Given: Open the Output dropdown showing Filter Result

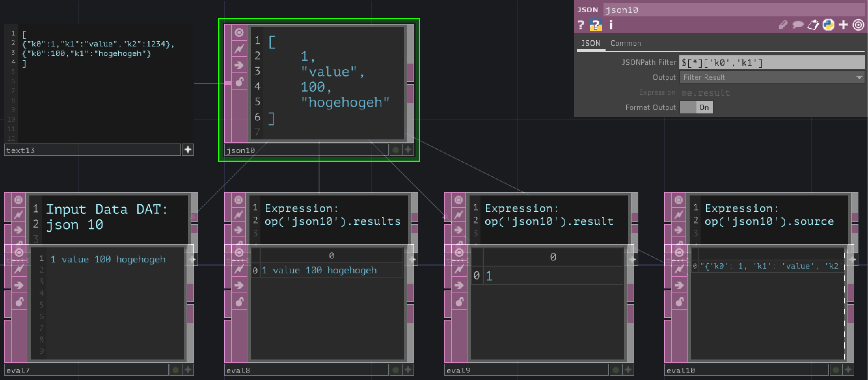Looking at the screenshot, I should point(772,78).
